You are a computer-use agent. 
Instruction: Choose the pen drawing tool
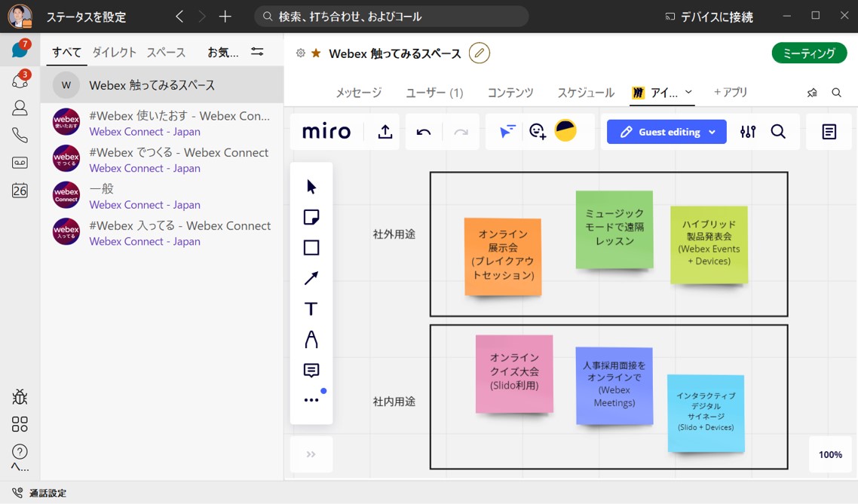(x=311, y=338)
